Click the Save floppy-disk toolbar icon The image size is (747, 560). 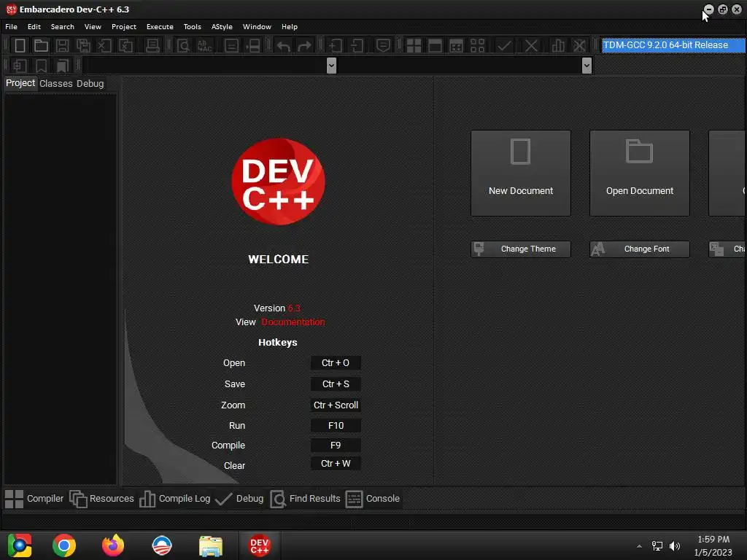point(63,46)
